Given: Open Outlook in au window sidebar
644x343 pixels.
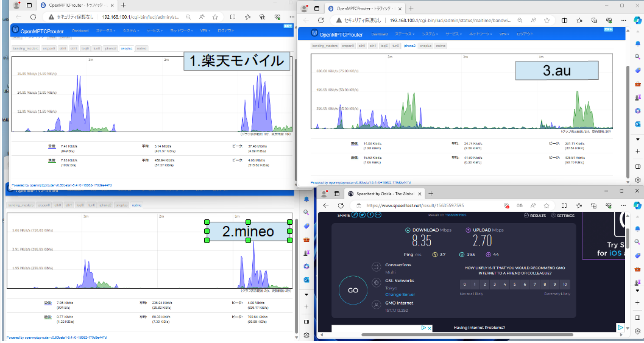Looking at the screenshot, I should tap(637, 124).
